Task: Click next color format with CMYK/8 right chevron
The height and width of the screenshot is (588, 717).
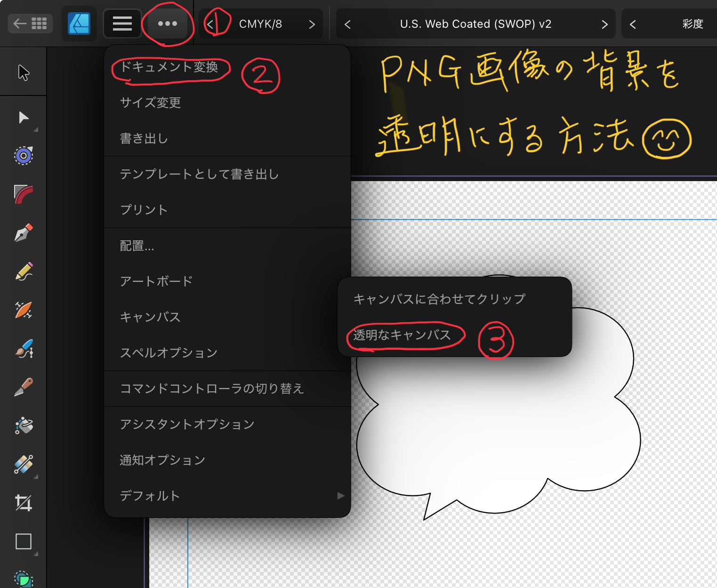Action: tap(312, 24)
